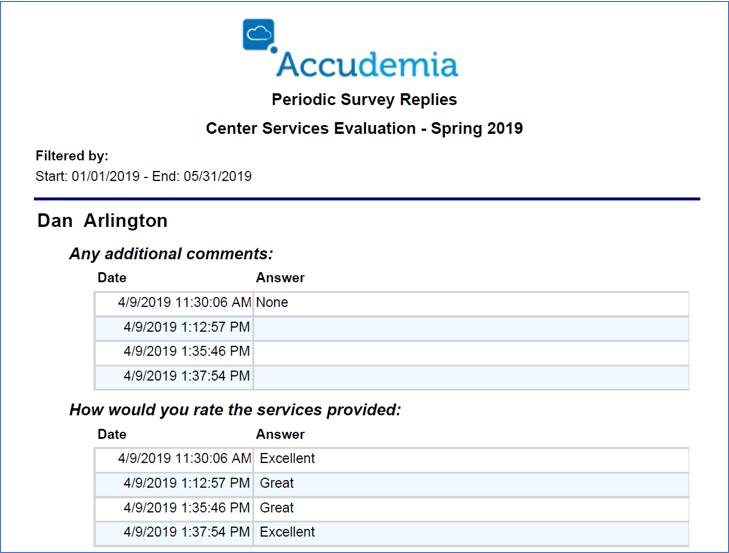Click the 4/9/2019 1:37:54 PM comments date cell
Viewport: 729px width, 553px height.
coord(174,376)
